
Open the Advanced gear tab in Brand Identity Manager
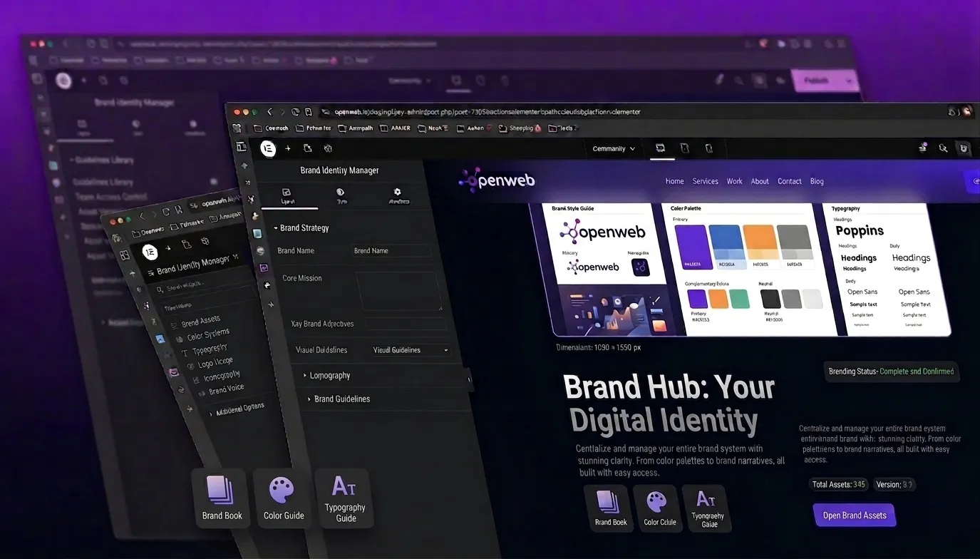click(x=398, y=196)
